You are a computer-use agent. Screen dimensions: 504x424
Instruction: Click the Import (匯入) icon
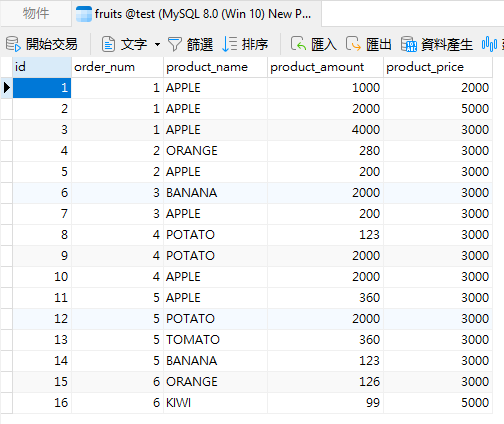298,44
